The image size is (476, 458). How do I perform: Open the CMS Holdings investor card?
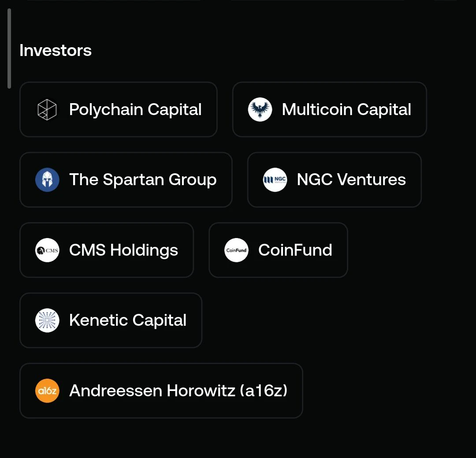107,250
